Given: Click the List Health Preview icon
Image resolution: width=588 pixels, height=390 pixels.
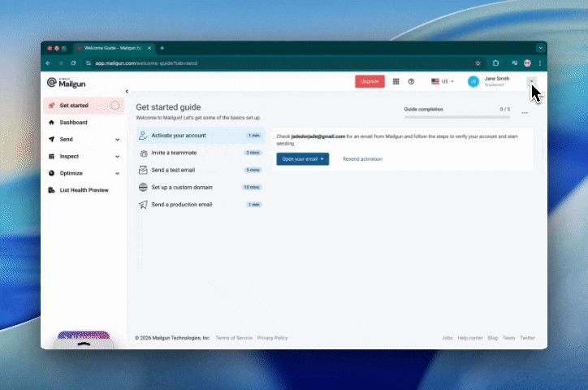Looking at the screenshot, I should click(x=52, y=190).
